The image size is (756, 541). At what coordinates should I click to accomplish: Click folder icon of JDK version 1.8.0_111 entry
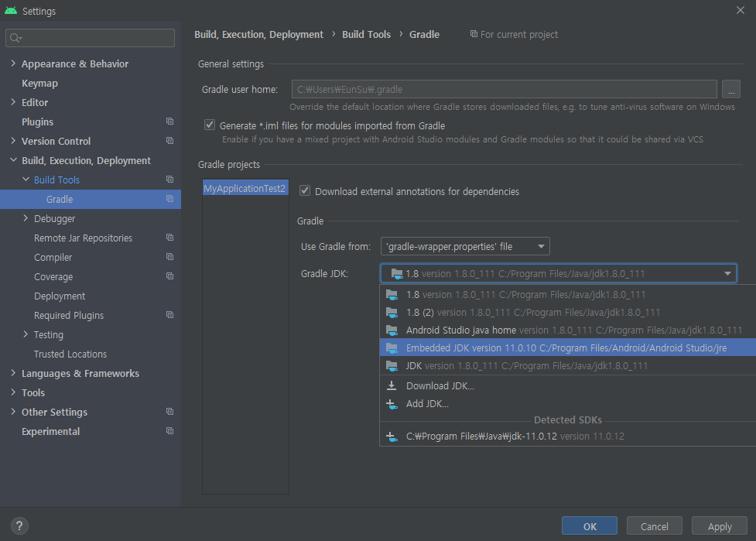pos(392,366)
